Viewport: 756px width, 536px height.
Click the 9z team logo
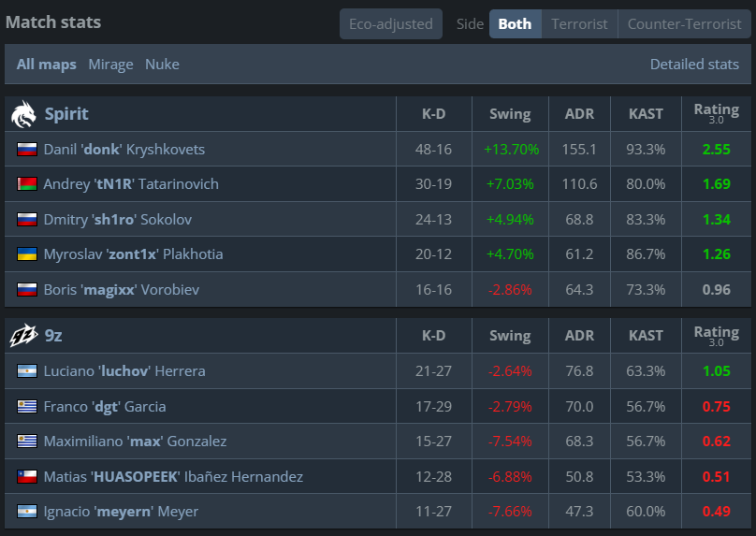coord(23,336)
